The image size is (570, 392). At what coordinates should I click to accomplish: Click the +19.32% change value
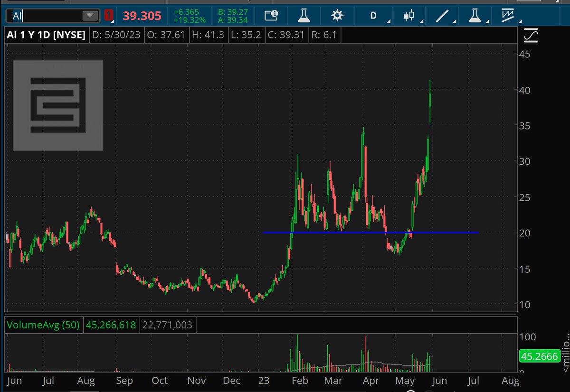pyautogui.click(x=190, y=20)
